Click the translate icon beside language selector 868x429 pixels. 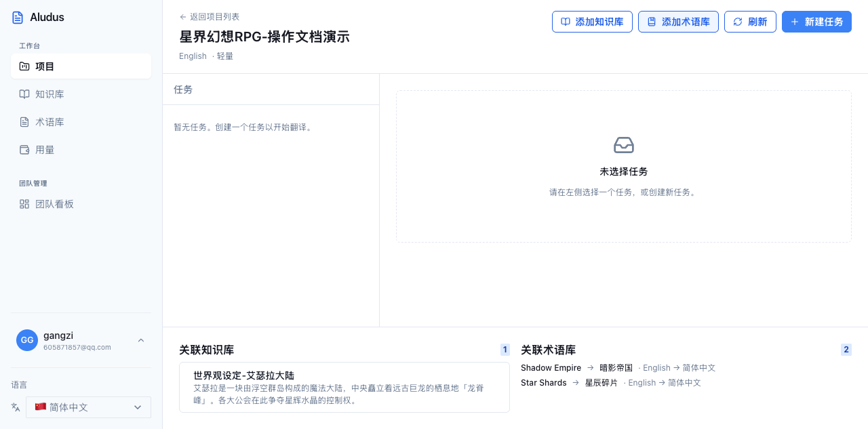(x=16, y=407)
